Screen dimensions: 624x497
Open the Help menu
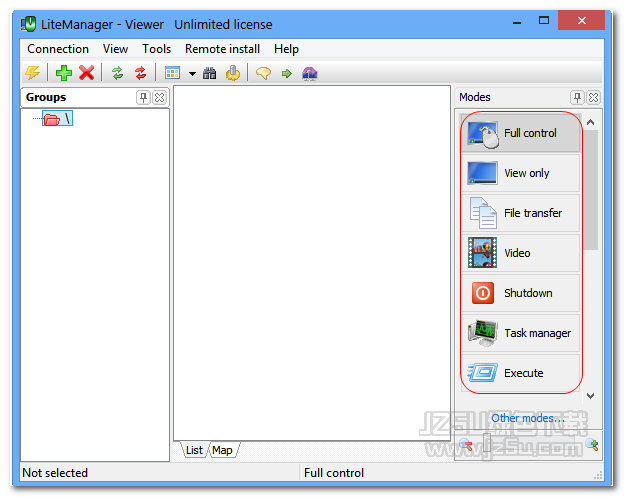pyautogui.click(x=287, y=49)
